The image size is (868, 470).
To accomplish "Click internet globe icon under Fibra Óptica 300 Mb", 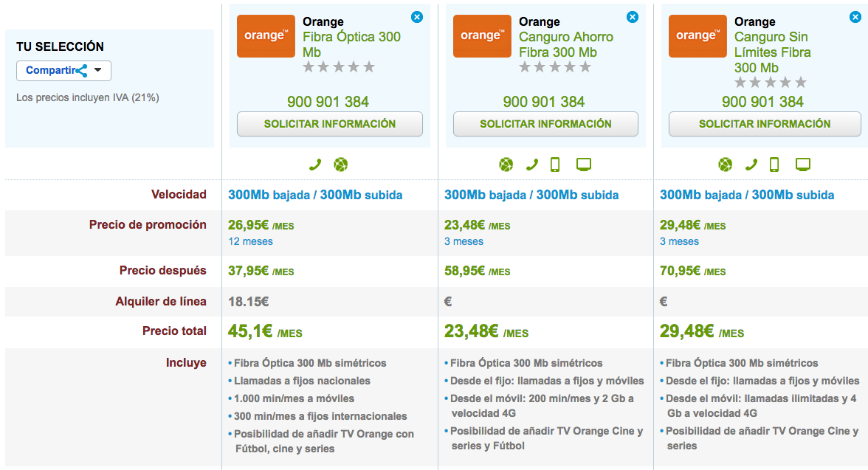I will 341,165.
